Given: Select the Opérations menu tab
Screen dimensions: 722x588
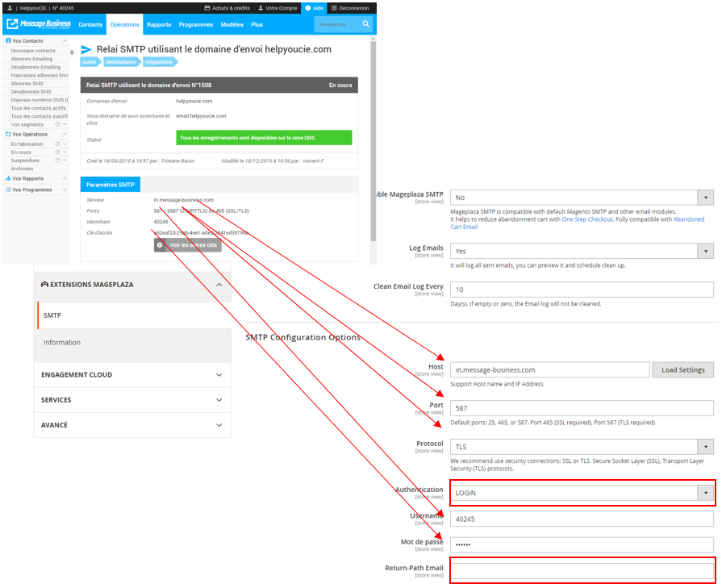Looking at the screenshot, I should pos(124,24).
